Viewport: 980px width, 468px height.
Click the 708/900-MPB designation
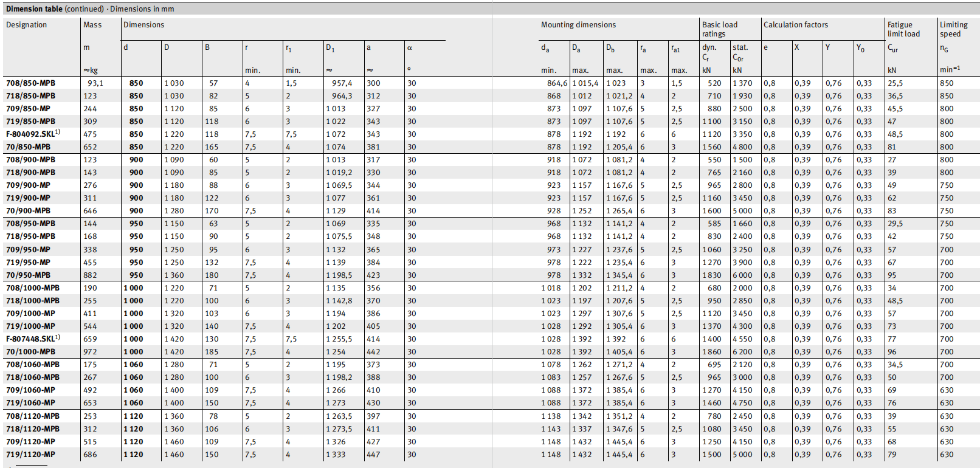(30, 160)
